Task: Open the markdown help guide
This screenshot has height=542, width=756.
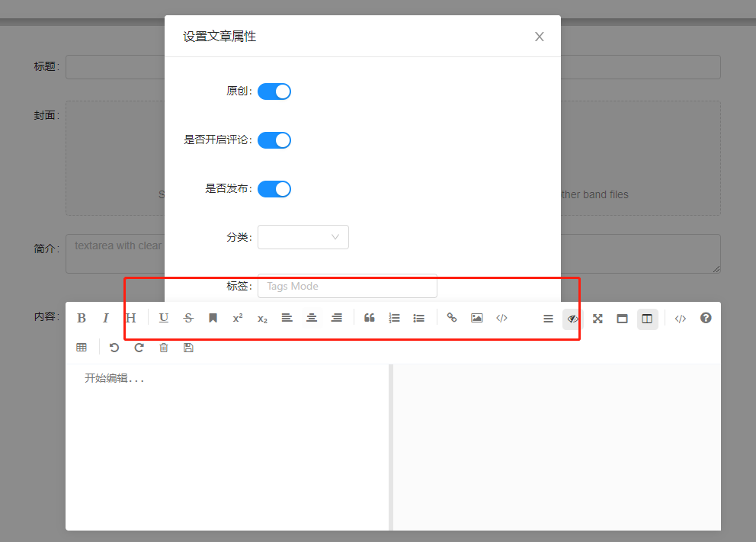Action: [x=706, y=318]
